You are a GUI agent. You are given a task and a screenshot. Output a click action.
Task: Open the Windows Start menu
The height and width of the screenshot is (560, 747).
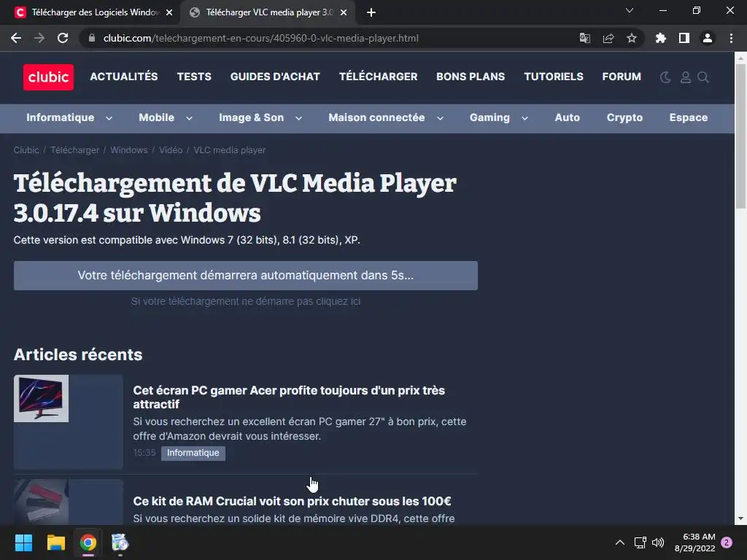[23, 542]
